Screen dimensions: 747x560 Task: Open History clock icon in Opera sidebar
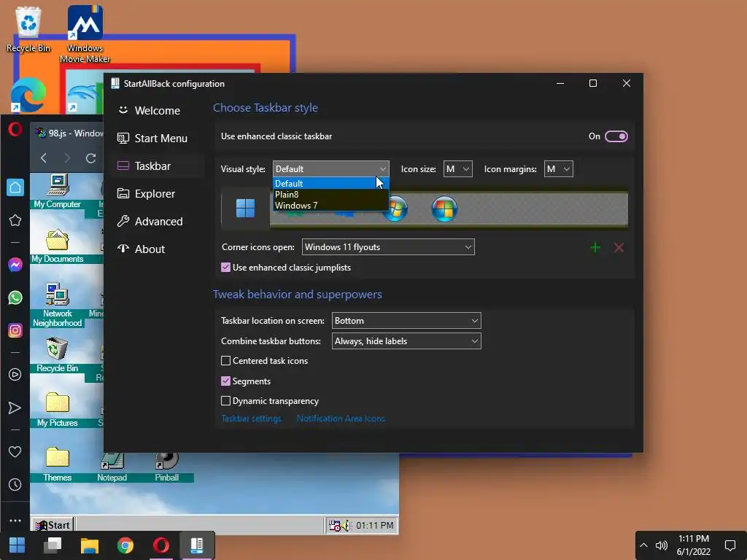[15, 484]
